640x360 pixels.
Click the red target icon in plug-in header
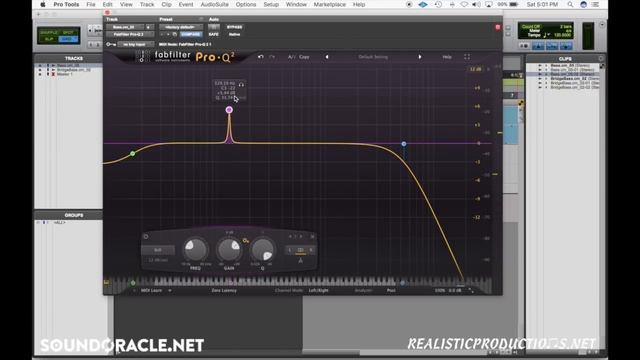(498, 27)
